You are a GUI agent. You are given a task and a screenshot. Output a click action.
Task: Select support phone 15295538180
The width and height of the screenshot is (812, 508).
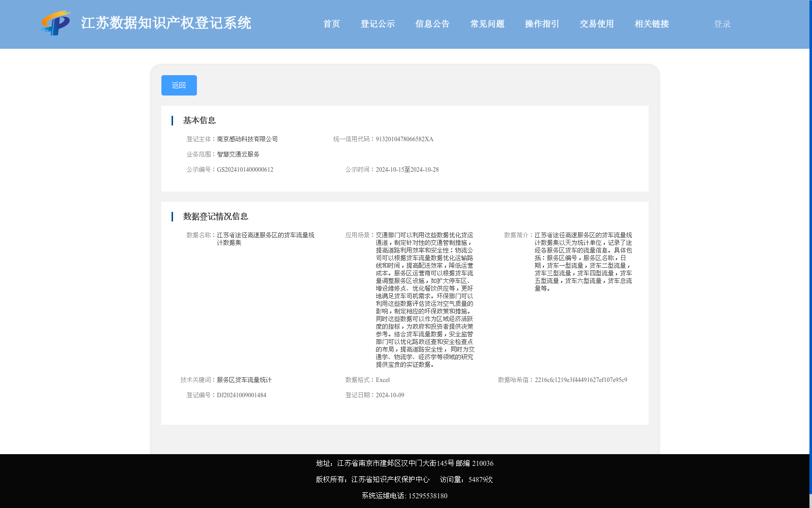428,496
